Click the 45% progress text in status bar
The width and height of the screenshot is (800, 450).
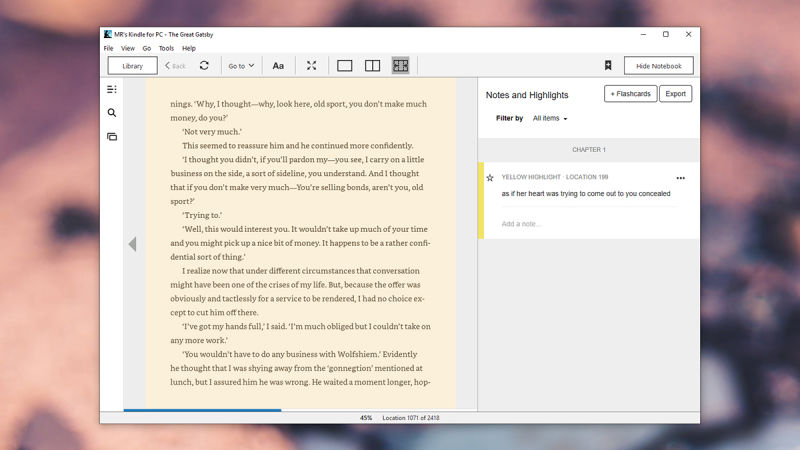pyautogui.click(x=366, y=418)
